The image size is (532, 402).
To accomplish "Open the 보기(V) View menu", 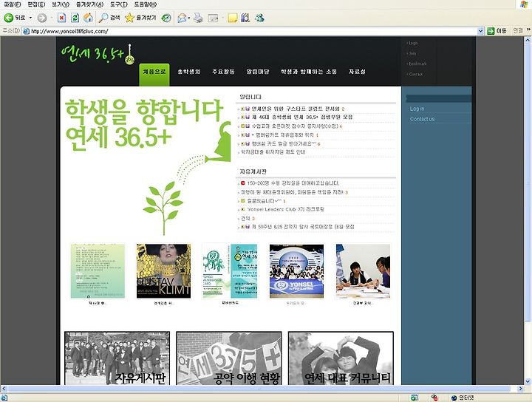I will tap(61, 4).
